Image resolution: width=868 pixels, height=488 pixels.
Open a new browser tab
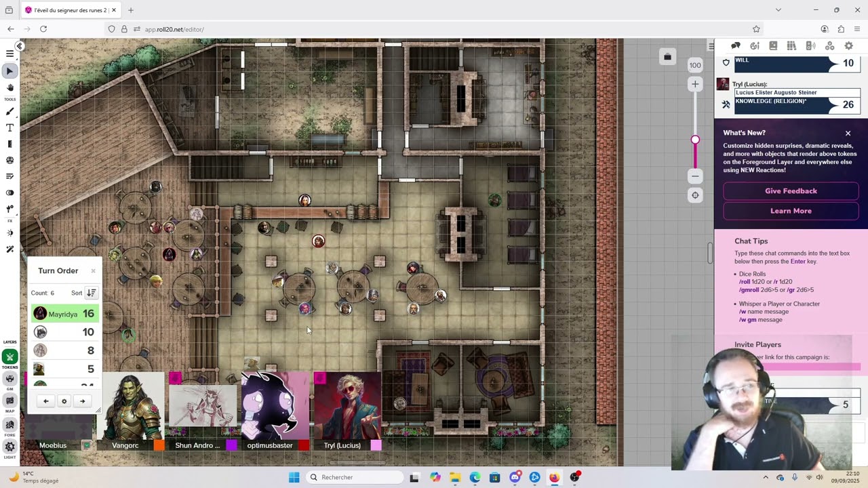tap(131, 10)
